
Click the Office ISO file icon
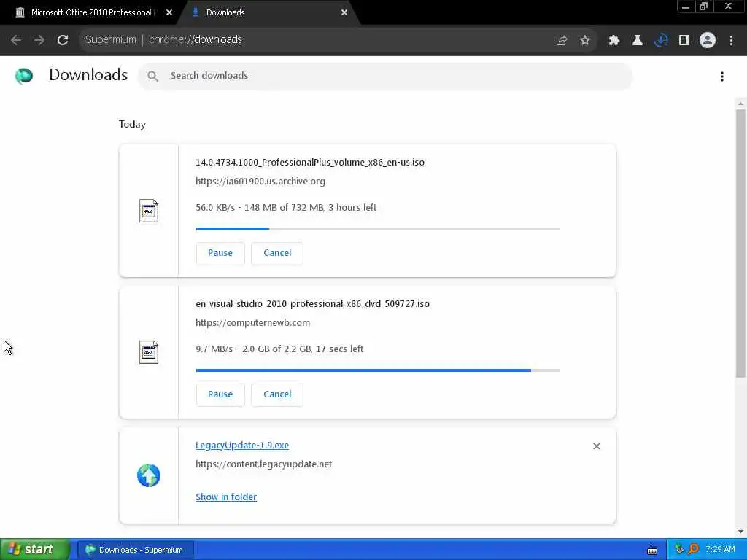coord(149,211)
